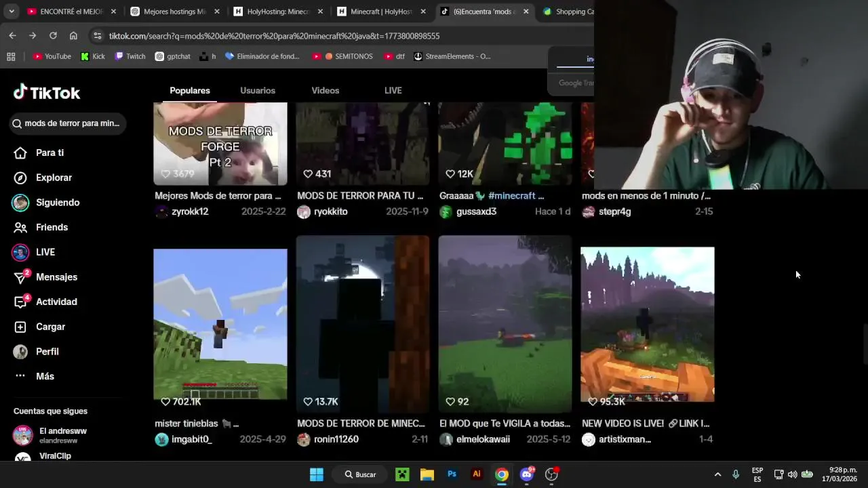
Task: Open the gptchat bookmark
Action: (173, 56)
